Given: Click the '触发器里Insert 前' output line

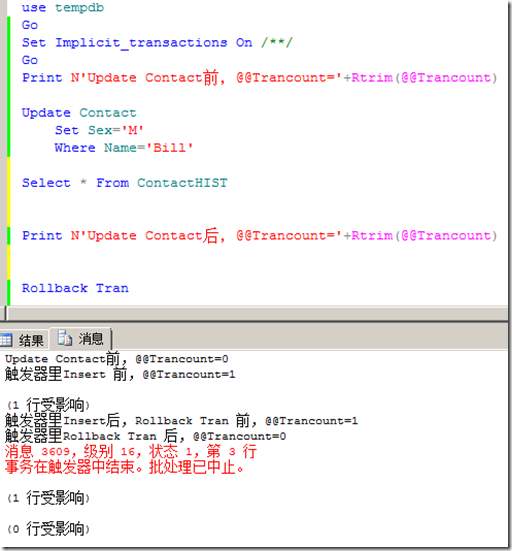Looking at the screenshot, I should coord(120,374).
